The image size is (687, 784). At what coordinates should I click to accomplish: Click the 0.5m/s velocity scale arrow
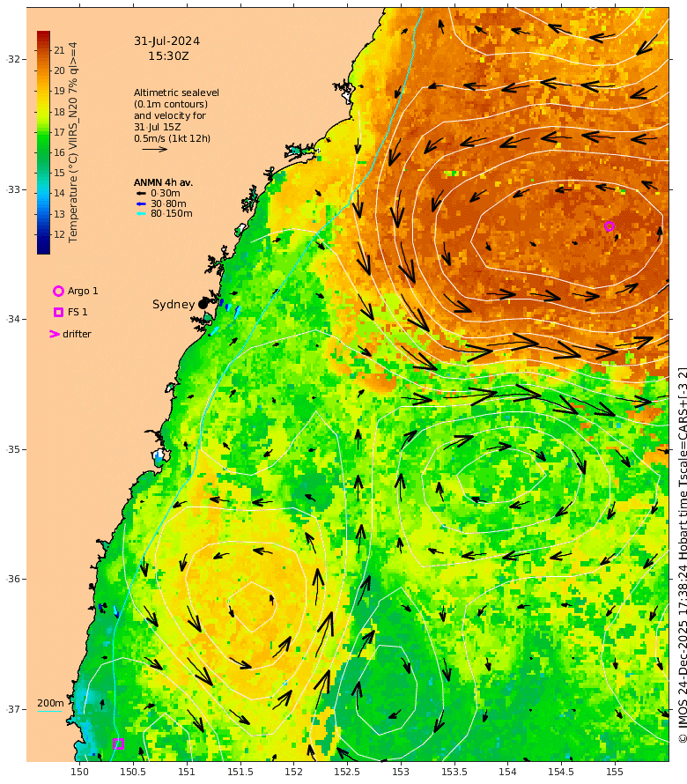point(154,149)
